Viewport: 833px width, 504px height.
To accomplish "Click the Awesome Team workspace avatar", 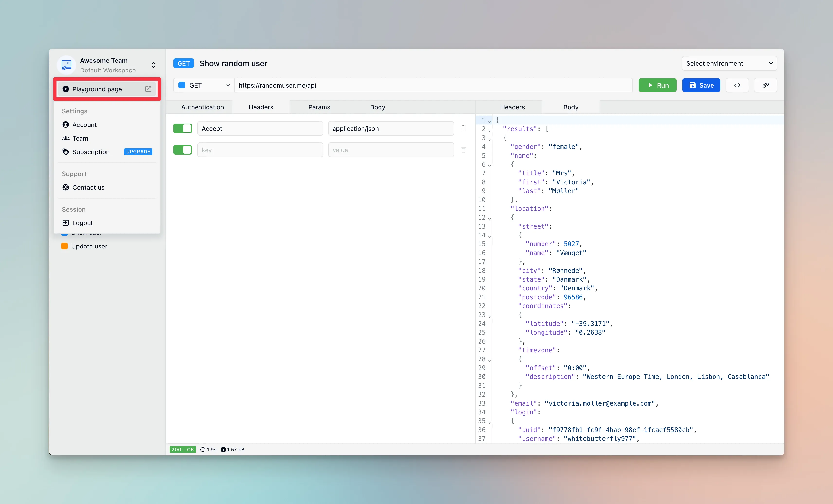I will 67,65.
